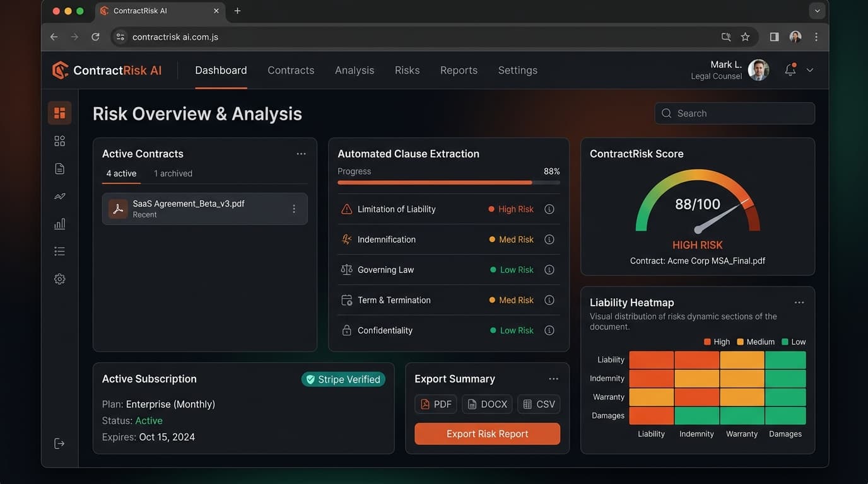Click the info icon for Term & Termination
Screen dimensions: 868x484
[549, 300]
